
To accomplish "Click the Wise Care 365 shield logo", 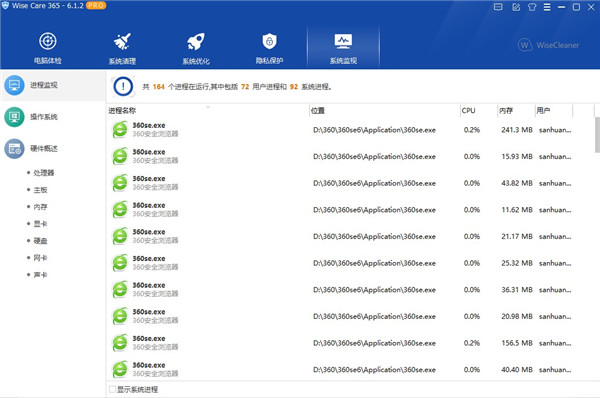I will point(5,5).
